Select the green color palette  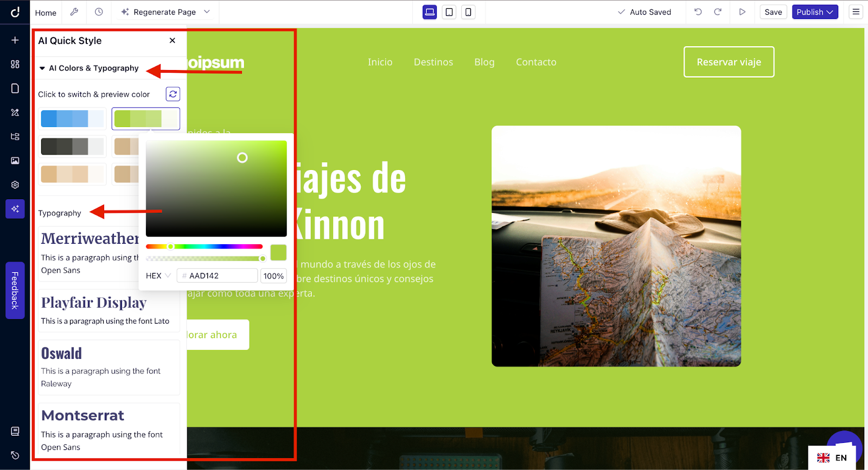(146, 118)
